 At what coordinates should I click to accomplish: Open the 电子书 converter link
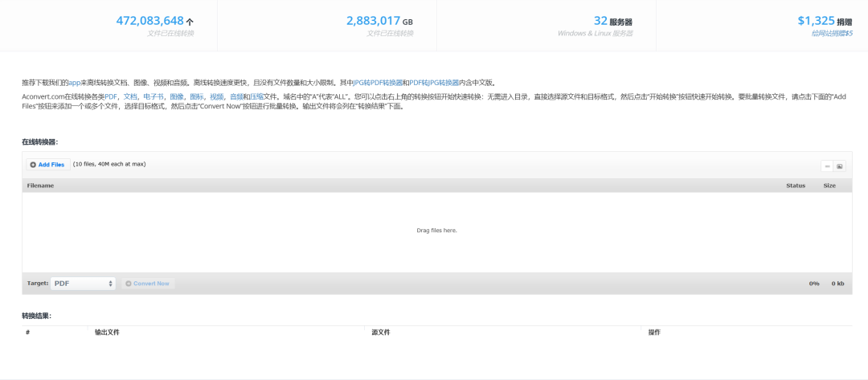click(x=153, y=96)
